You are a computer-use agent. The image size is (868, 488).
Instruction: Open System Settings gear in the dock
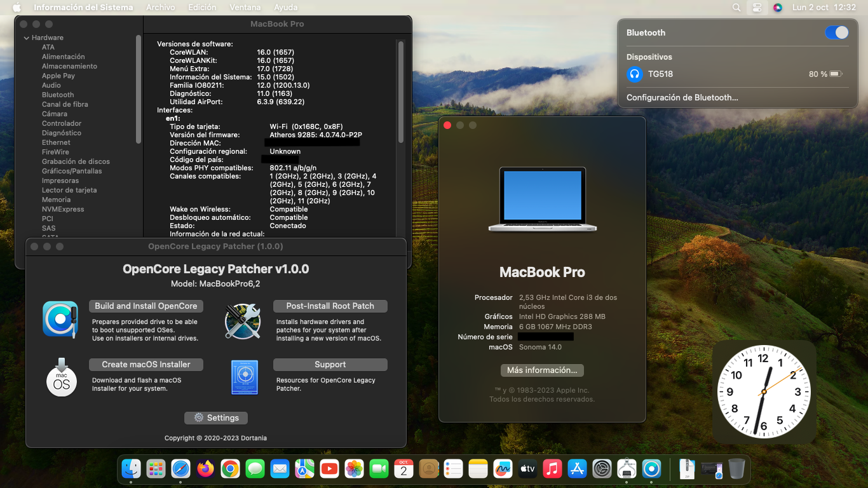pyautogui.click(x=602, y=469)
